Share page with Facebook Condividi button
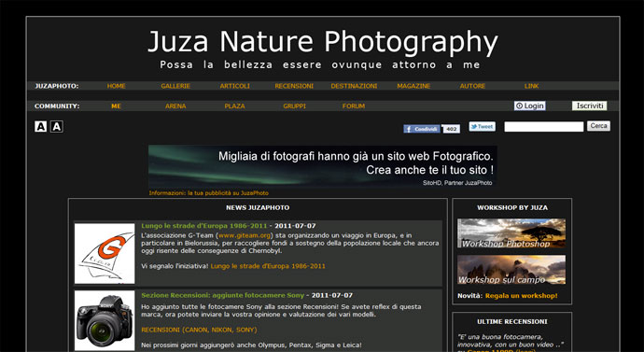Viewport: 644px width, 352px height. (422, 129)
